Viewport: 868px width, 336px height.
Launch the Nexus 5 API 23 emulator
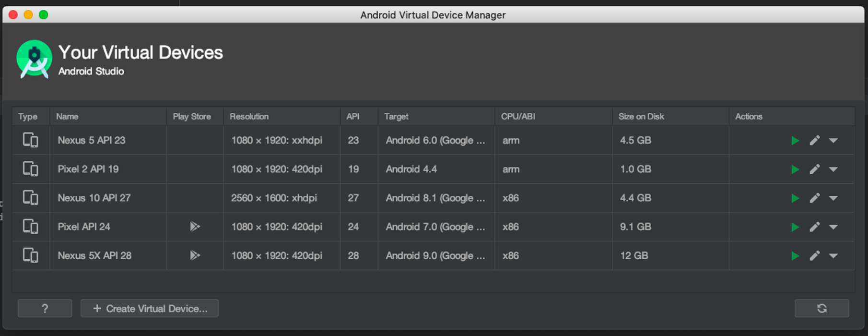[x=795, y=141]
